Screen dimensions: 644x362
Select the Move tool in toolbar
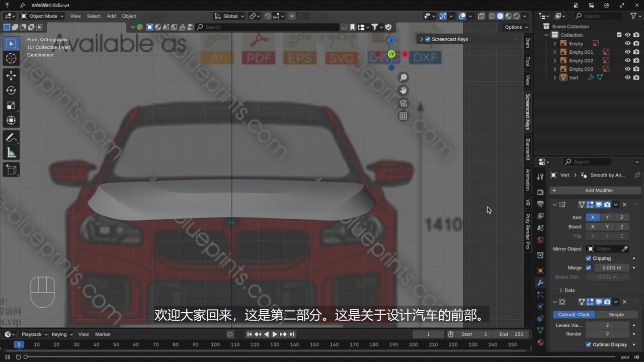(x=11, y=75)
